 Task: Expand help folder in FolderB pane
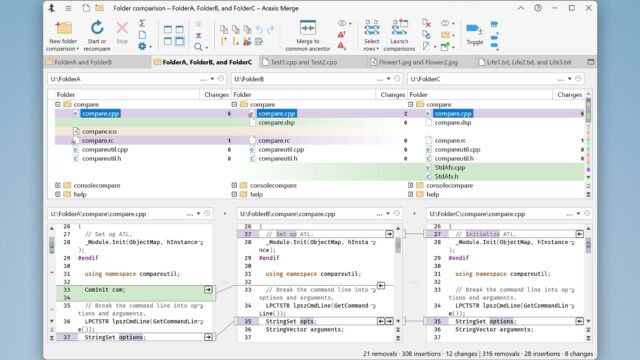point(234,194)
